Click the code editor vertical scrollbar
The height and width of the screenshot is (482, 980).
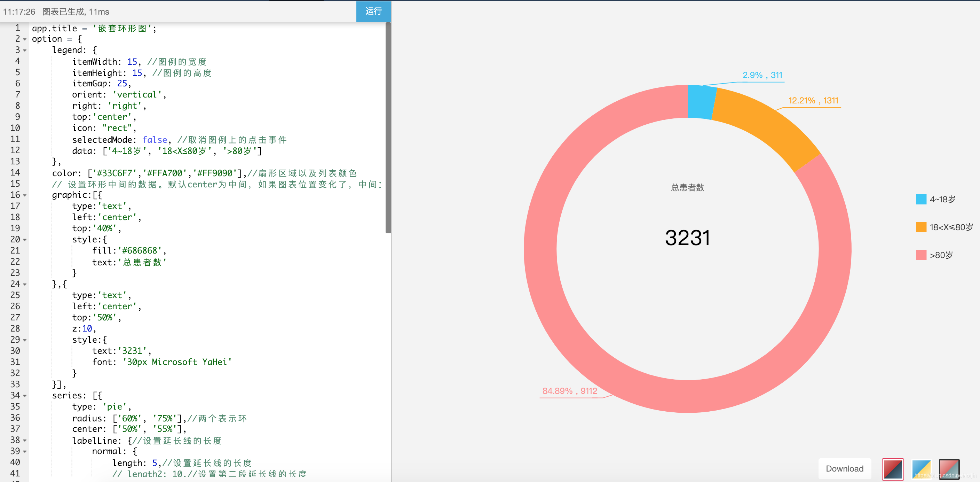pos(388,127)
